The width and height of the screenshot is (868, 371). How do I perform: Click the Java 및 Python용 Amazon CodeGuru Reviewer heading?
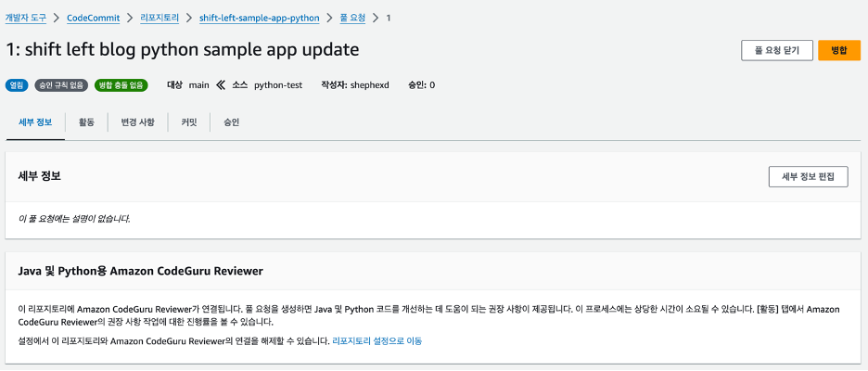coord(141,272)
